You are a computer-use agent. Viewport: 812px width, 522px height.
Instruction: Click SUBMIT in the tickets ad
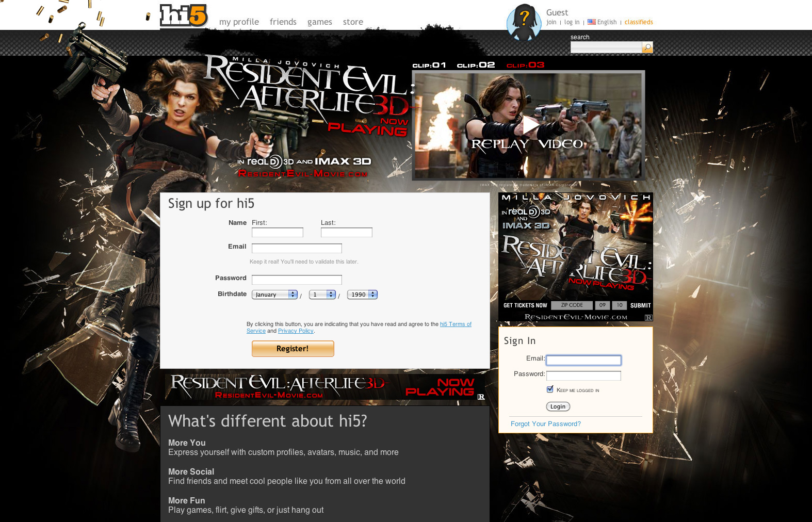coord(641,305)
